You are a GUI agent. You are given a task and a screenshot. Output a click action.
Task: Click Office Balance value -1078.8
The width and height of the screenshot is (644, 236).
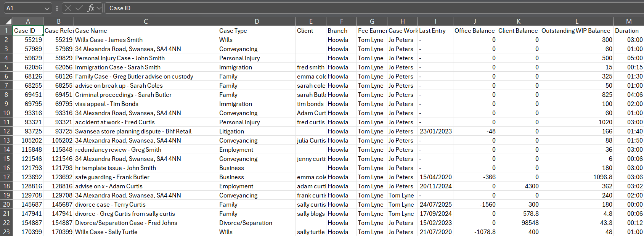pos(475,232)
